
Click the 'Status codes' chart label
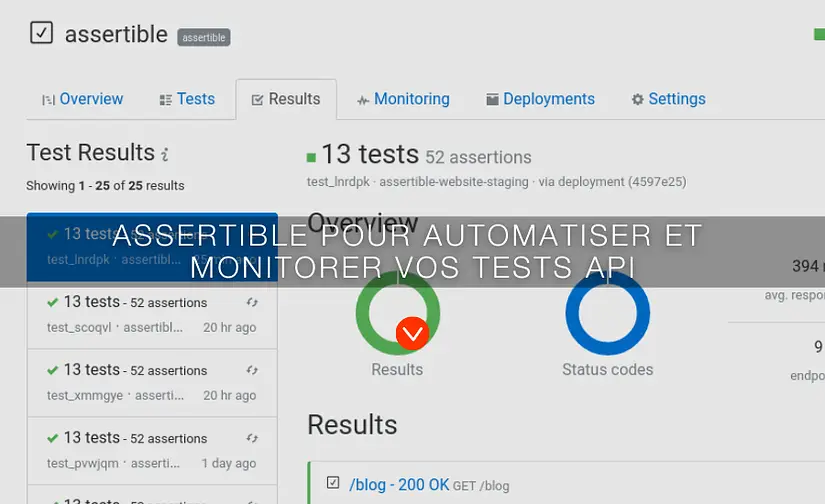(x=608, y=369)
